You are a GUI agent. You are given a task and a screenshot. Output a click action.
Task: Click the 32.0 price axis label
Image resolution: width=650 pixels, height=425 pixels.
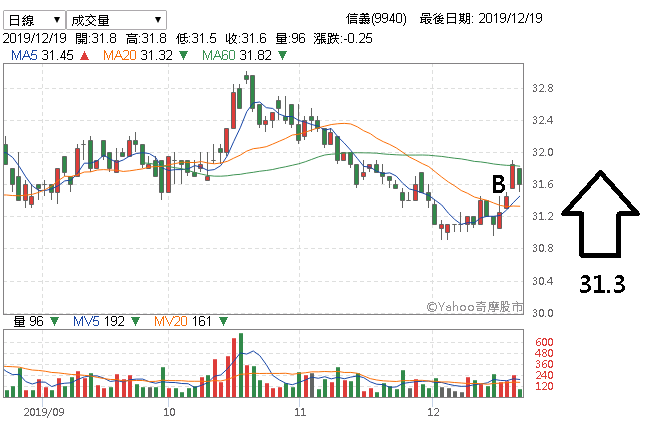pyautogui.click(x=543, y=153)
